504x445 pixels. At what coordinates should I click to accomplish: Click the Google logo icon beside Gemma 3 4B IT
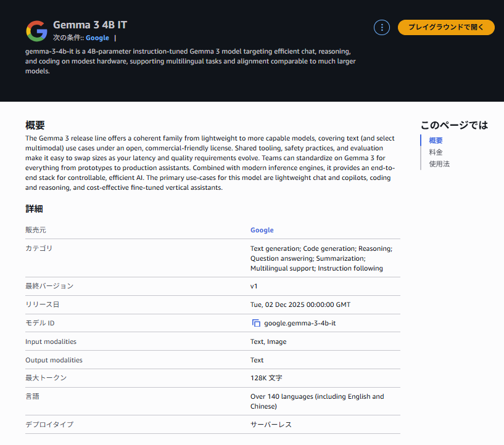point(36,31)
